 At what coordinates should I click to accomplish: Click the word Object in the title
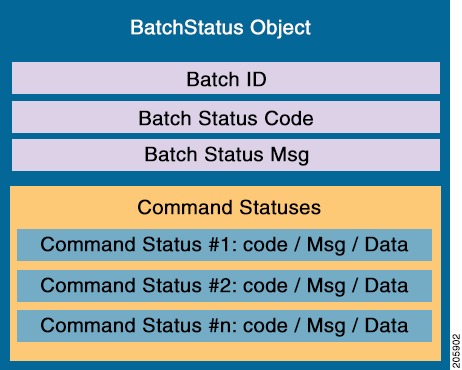[x=281, y=28]
